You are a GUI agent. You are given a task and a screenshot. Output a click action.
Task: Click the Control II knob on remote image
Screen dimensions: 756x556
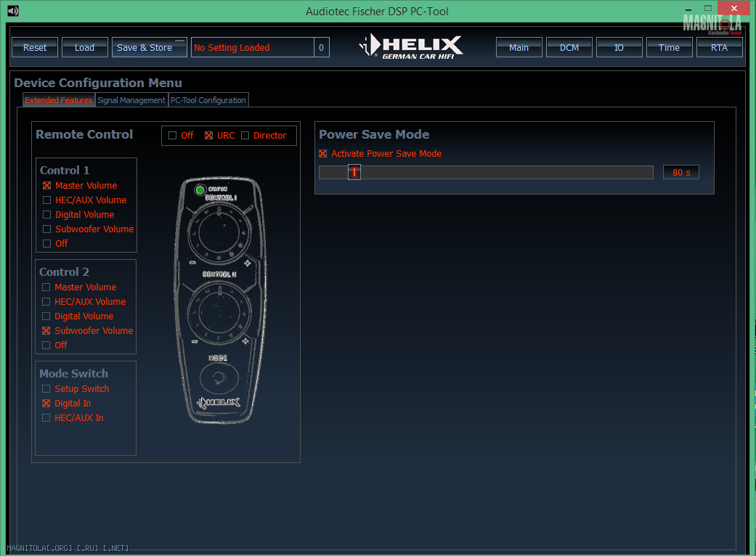click(219, 311)
